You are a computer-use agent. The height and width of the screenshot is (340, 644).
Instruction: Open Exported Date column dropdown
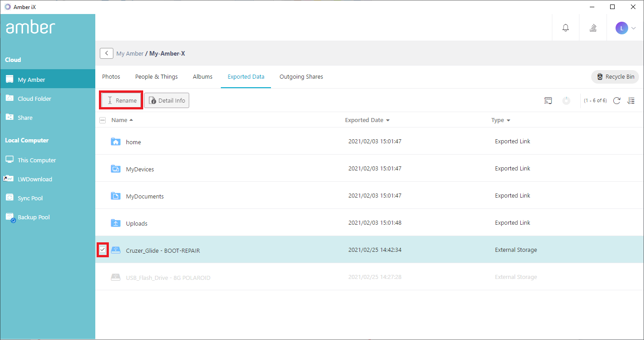[x=388, y=121]
